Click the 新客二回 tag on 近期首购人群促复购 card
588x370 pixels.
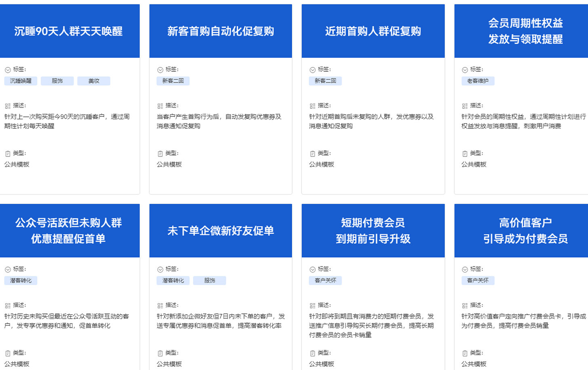coord(325,80)
